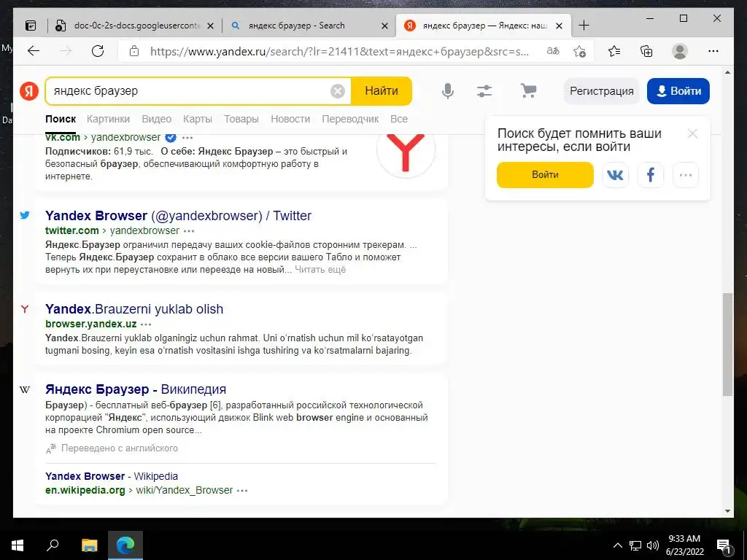The height and width of the screenshot is (560, 747).
Task: Open File Explorer from taskbar
Action: (x=89, y=545)
